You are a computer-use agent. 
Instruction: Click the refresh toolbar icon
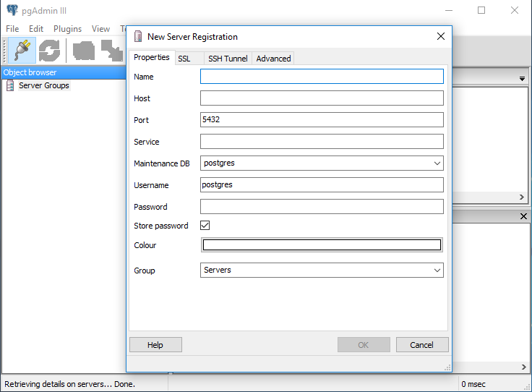(x=50, y=51)
